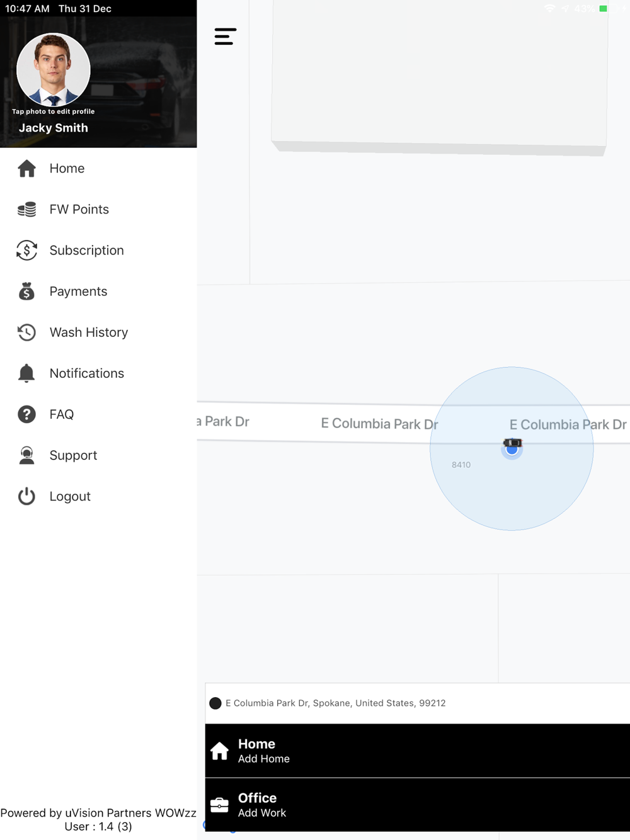This screenshot has height=840, width=630.
Task: Tap the 8410 map label
Action: click(x=461, y=465)
